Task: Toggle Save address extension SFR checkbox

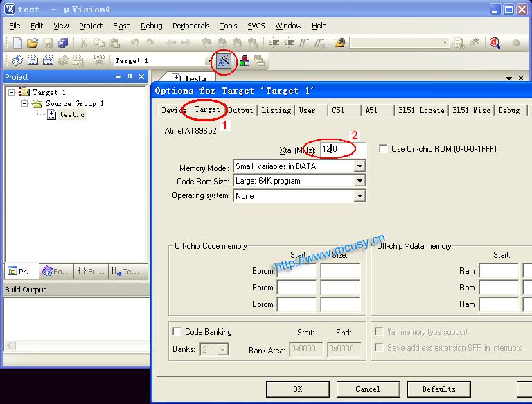Action: [379, 347]
